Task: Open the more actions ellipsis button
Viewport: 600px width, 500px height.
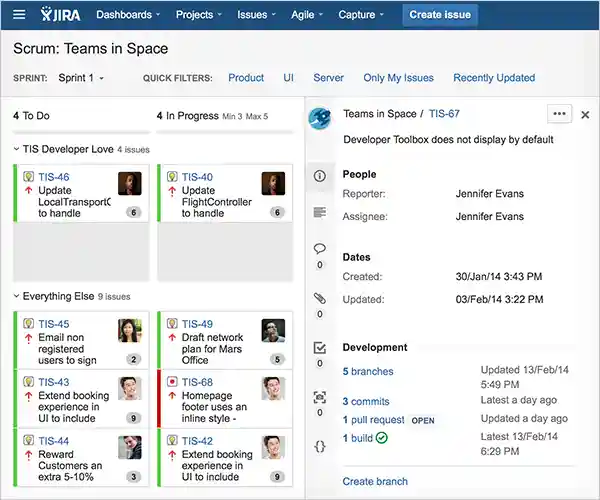Action: pyautogui.click(x=559, y=114)
